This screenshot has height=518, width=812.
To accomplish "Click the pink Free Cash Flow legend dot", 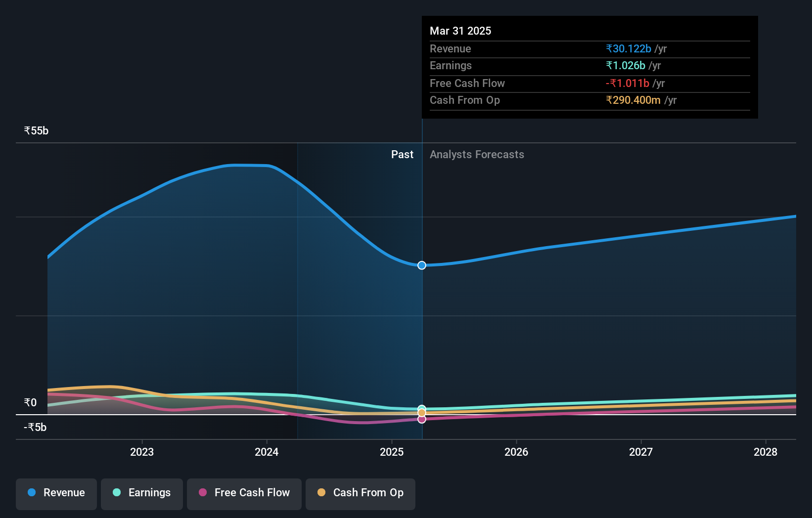I will click(203, 492).
